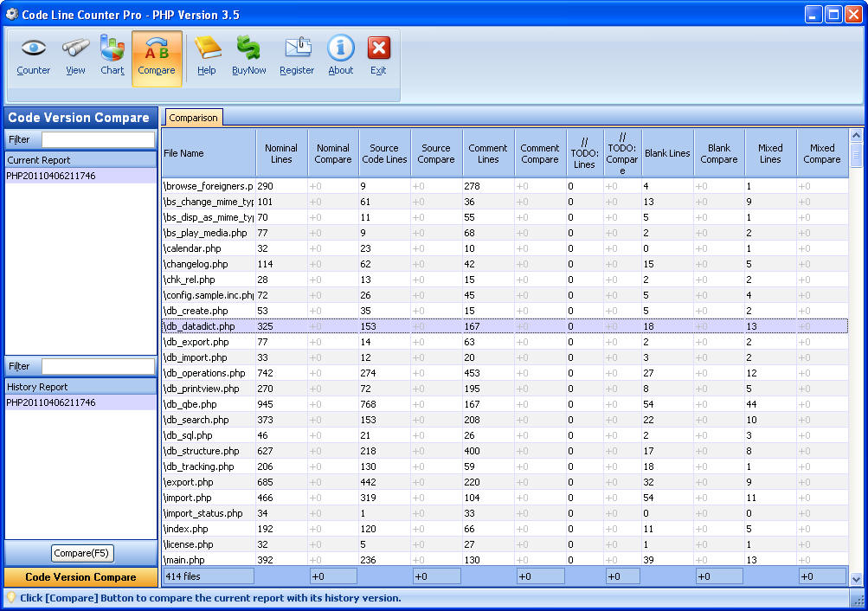868x611 pixels.
Task: Open the Register dialog
Action: point(295,56)
